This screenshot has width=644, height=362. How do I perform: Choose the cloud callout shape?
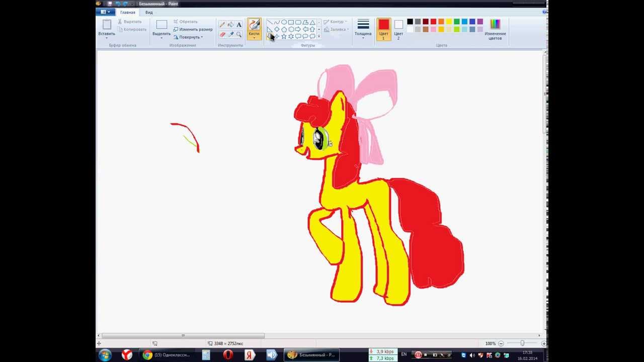click(312, 36)
